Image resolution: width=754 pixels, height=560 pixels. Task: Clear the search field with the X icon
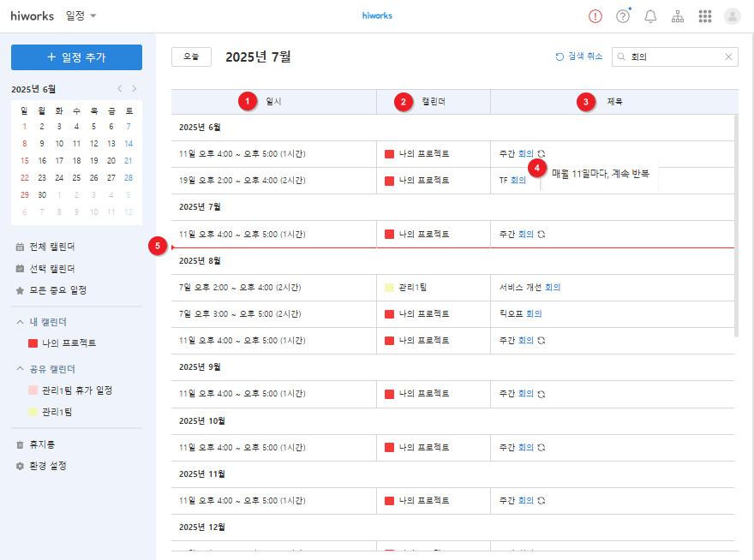pyautogui.click(x=728, y=57)
